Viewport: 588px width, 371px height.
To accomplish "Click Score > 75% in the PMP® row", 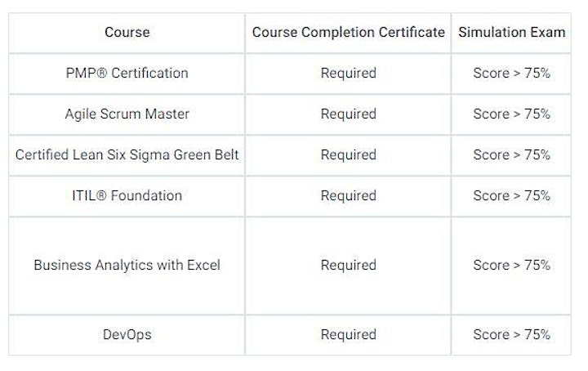I will [511, 73].
